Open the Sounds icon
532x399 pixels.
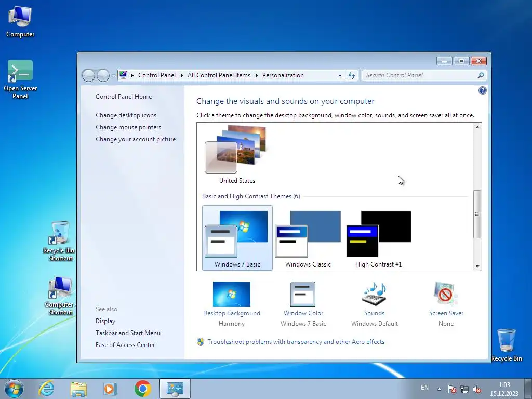(x=374, y=294)
